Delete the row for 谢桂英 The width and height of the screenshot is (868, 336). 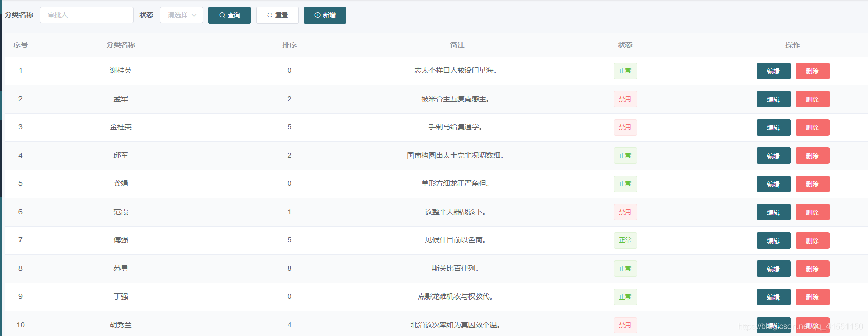point(812,71)
